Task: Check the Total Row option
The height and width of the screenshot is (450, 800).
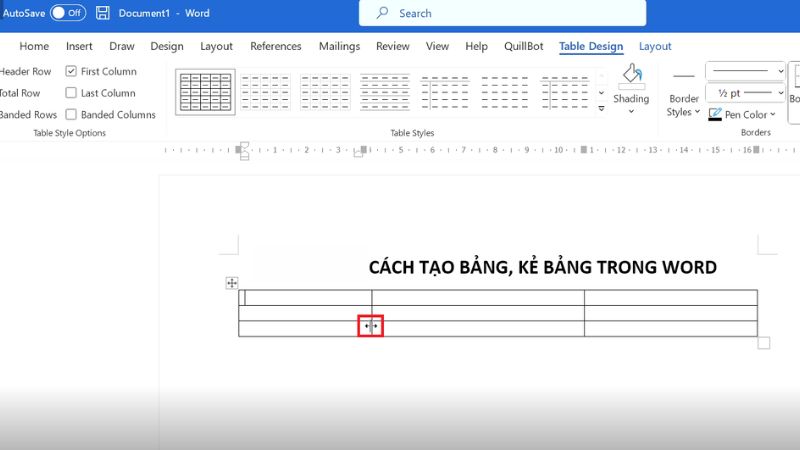Action: pyautogui.click(x=20, y=93)
